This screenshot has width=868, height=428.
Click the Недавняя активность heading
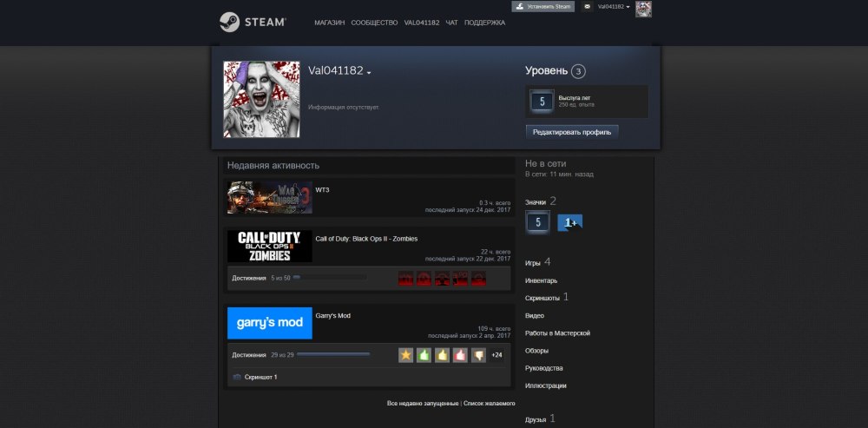tap(273, 166)
